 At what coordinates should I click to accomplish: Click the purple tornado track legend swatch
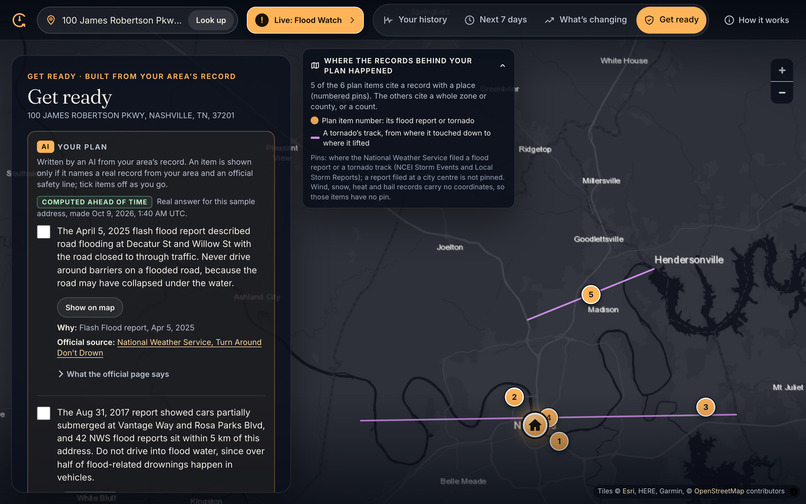click(315, 138)
